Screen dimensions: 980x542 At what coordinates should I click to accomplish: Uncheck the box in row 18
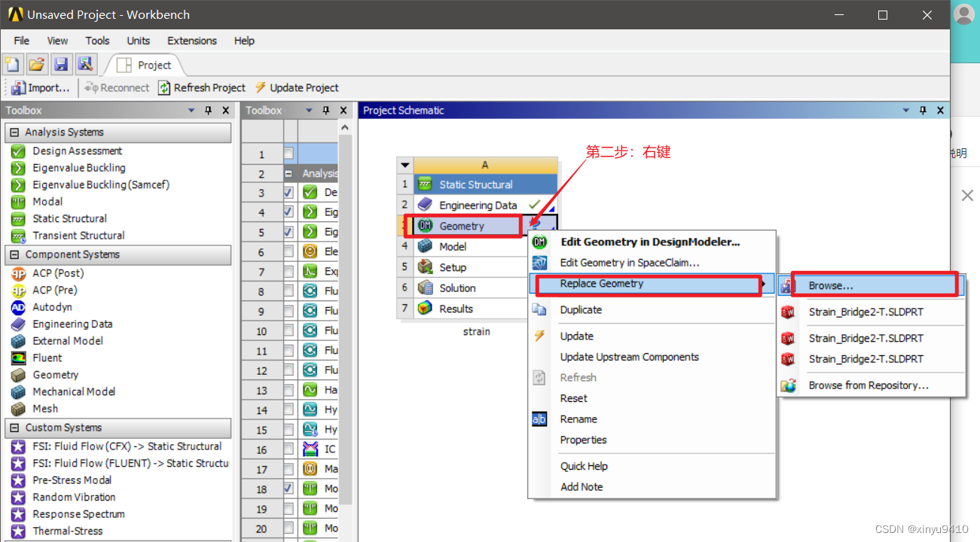(289, 489)
